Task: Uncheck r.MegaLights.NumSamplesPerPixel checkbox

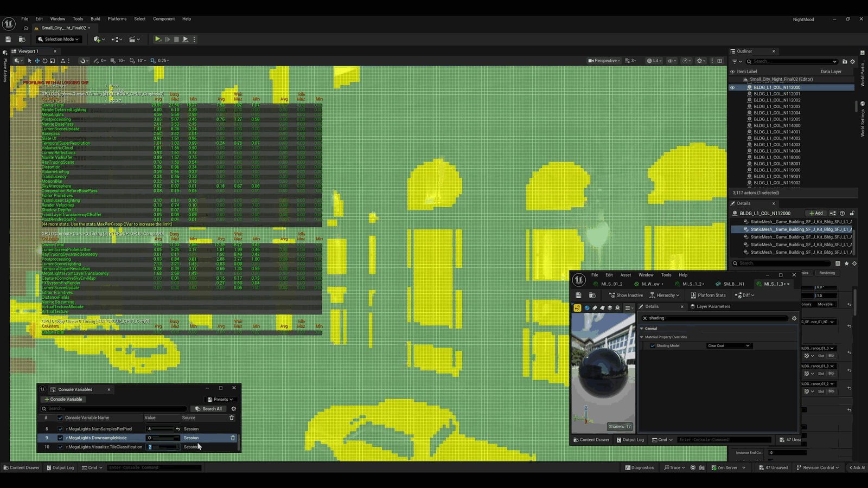Action: [x=60, y=429]
